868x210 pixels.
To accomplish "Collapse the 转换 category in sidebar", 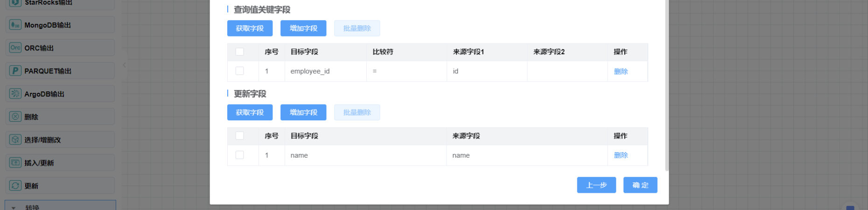I will point(14,208).
